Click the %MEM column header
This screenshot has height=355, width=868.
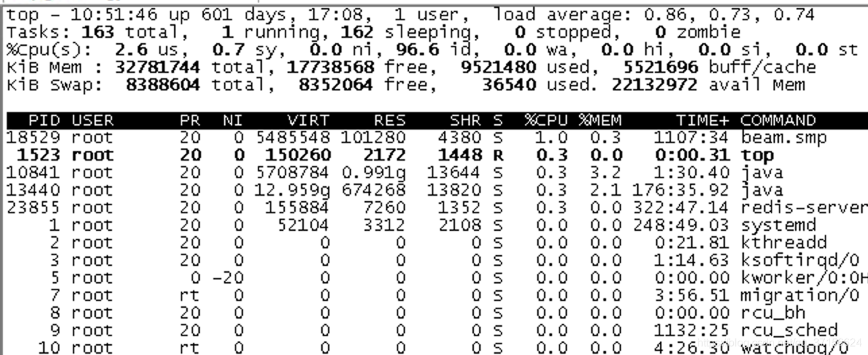click(599, 121)
